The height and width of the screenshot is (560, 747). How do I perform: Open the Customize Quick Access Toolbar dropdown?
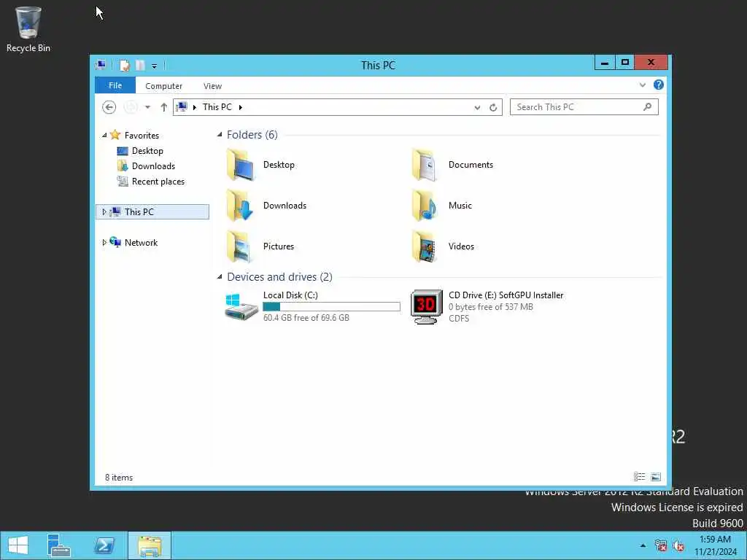point(155,66)
